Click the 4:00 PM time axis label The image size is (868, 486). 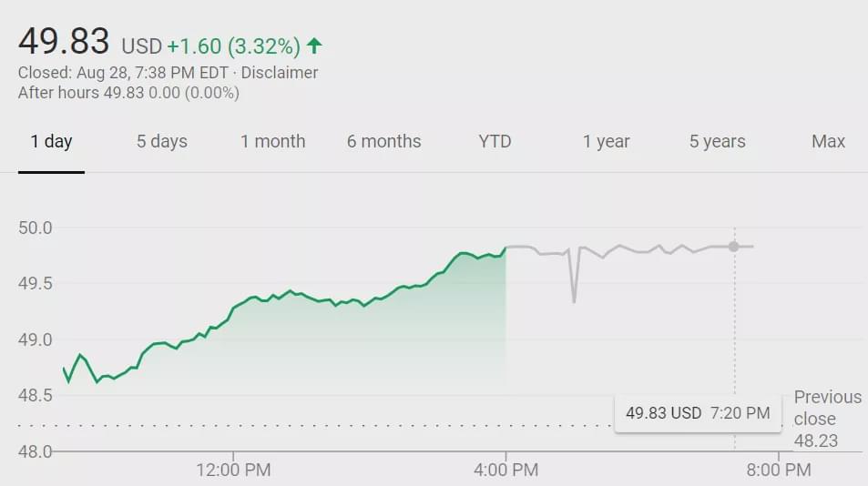506,470
